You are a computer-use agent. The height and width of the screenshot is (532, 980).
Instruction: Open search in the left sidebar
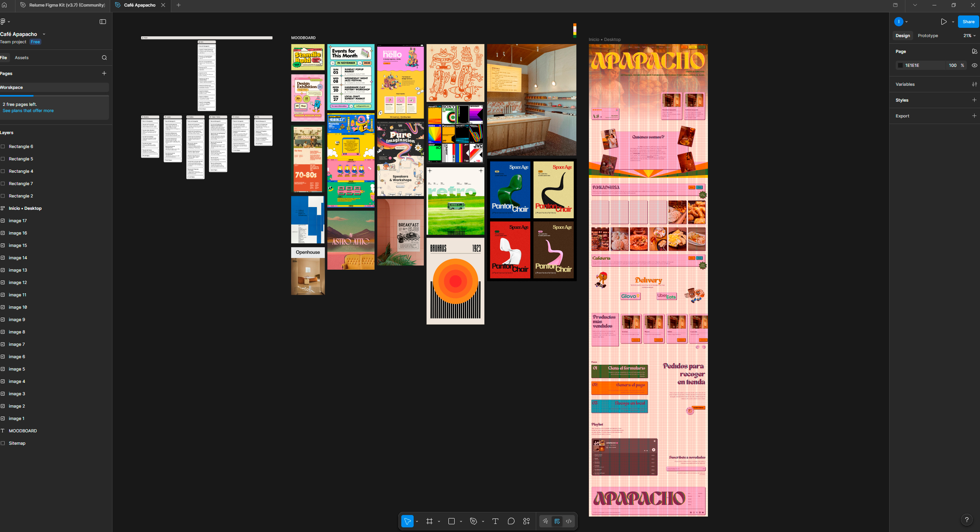(104, 57)
